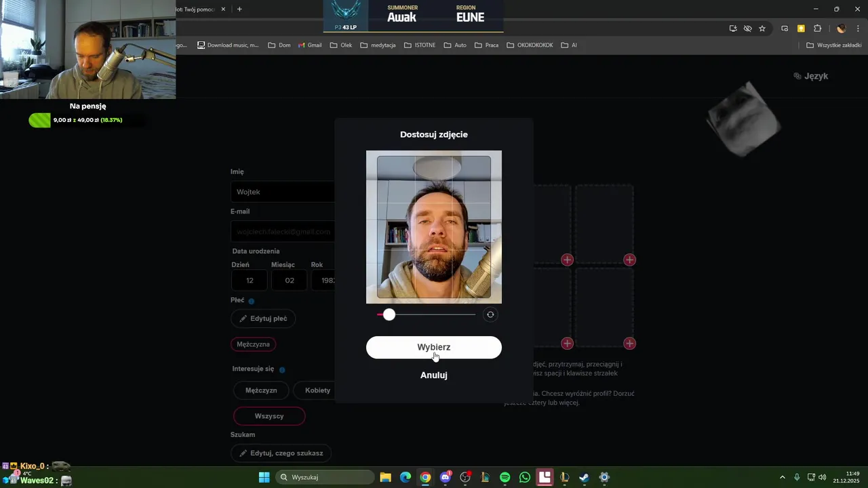Add a photo in the bottom-left empty slot
Screen dimensions: 868x488
point(567,344)
